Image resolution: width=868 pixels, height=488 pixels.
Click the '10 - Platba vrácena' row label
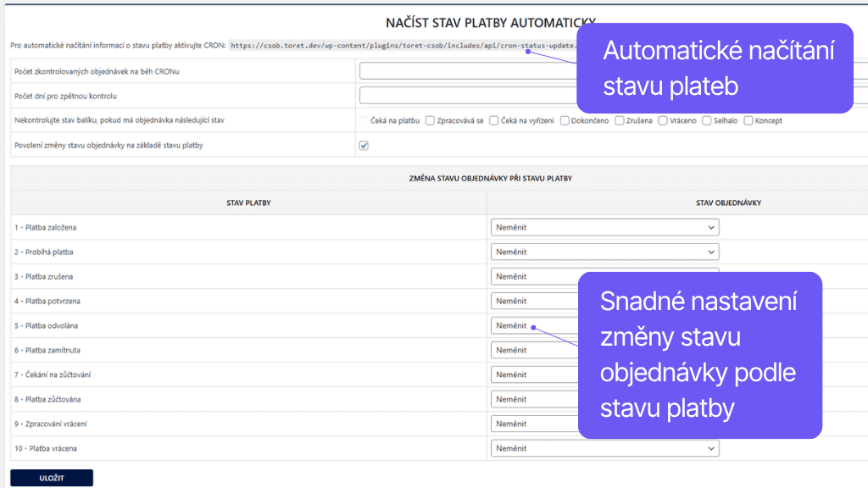click(46, 448)
